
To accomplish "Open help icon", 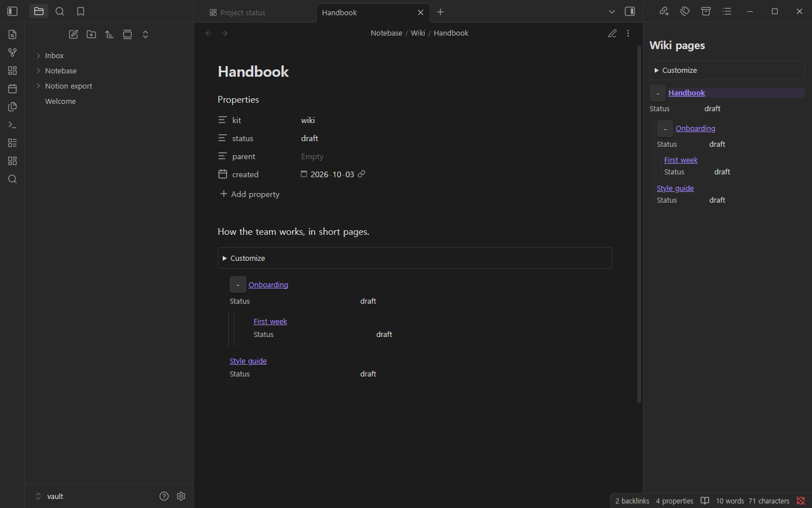I will pos(164,496).
